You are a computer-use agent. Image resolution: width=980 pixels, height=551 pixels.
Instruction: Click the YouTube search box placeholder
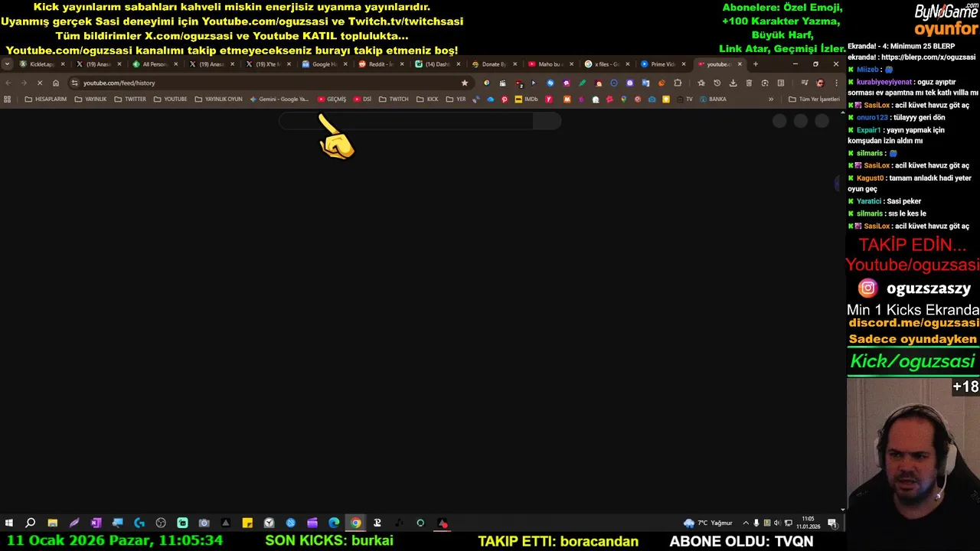pyautogui.click(x=406, y=121)
